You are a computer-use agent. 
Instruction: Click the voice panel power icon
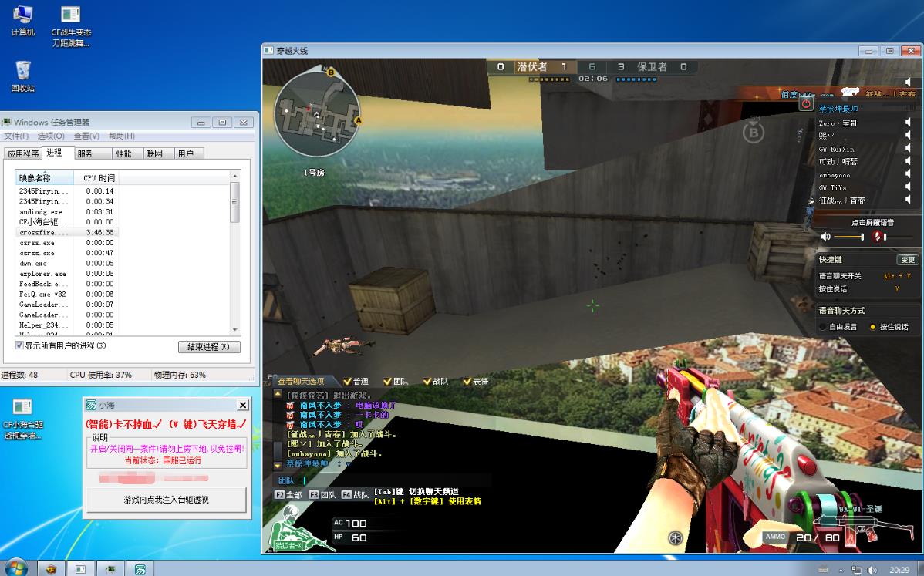(805, 104)
